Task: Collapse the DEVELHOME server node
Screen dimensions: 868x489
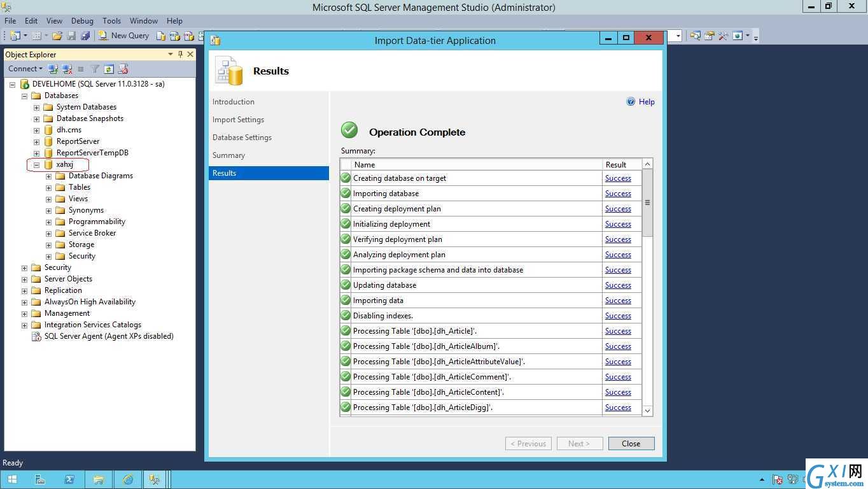Action: pos(12,84)
